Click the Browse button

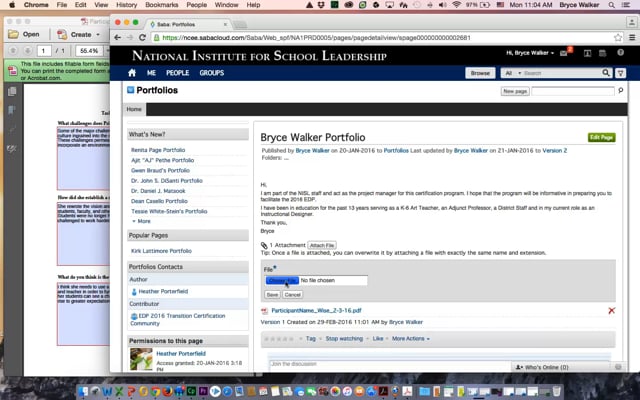(480, 73)
